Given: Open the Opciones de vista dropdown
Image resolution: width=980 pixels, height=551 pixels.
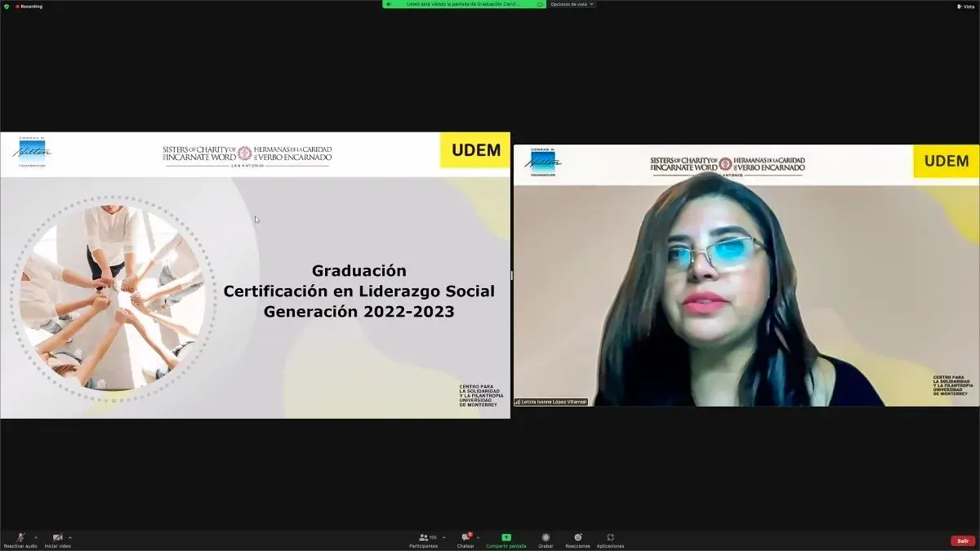Looking at the screenshot, I should pyautogui.click(x=570, y=4).
